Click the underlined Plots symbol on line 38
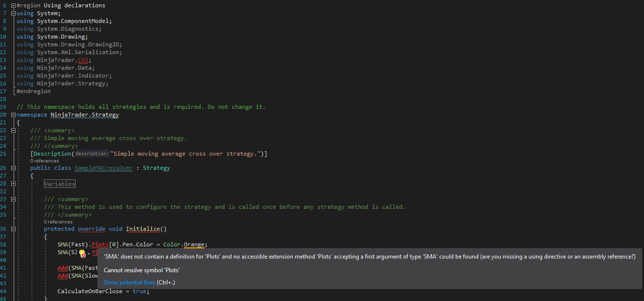The height and width of the screenshot is (301, 644). (x=100, y=244)
